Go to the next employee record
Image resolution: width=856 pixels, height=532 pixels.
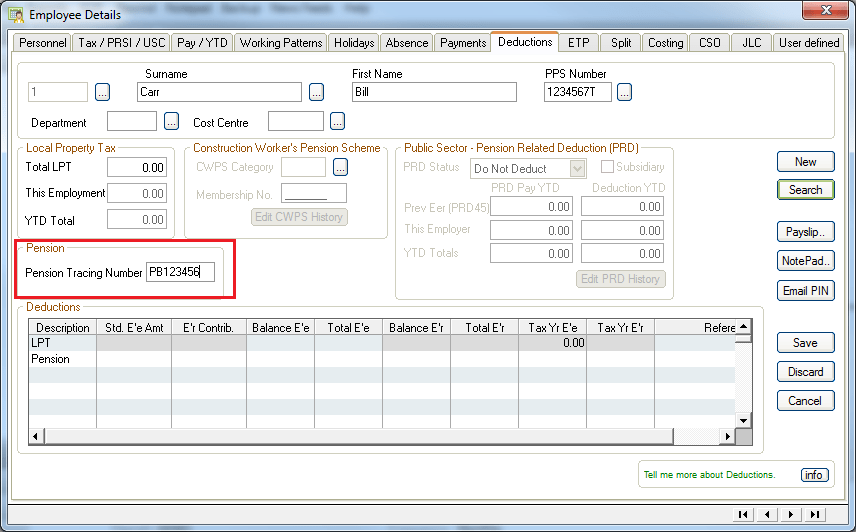click(x=791, y=514)
